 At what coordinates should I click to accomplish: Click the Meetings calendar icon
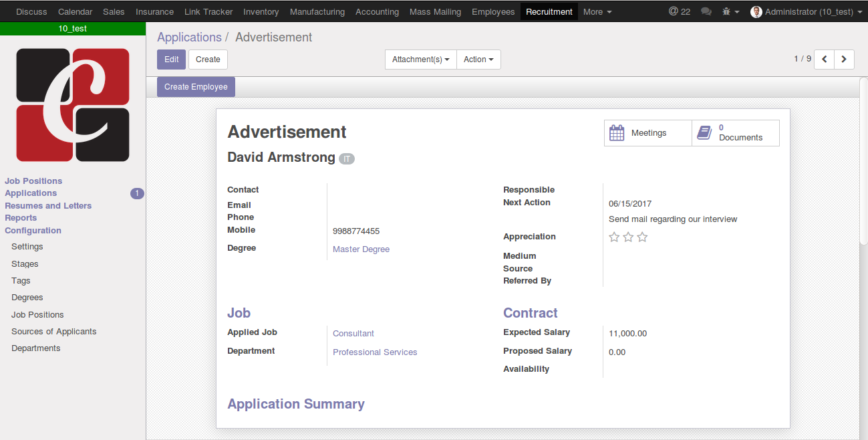[617, 132]
